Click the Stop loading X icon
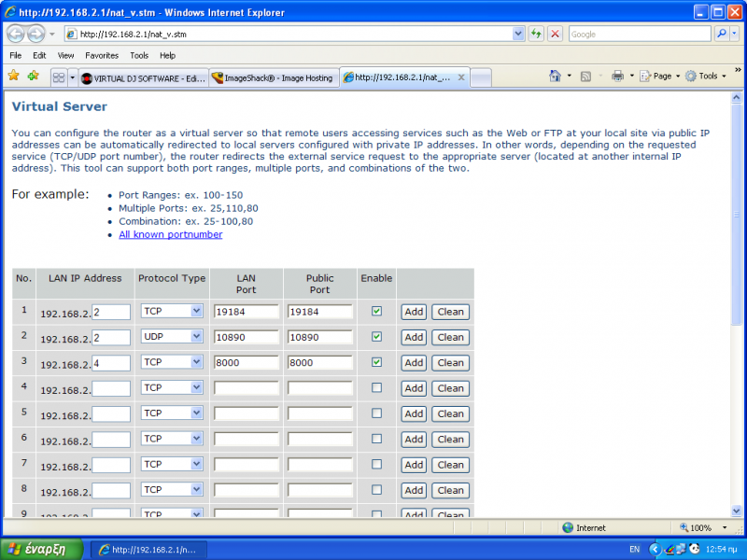Viewport: 747px width, 560px height. [555, 34]
